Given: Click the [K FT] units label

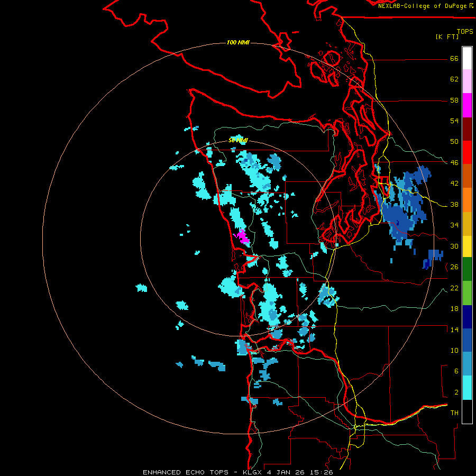Looking at the screenshot, I should pyautogui.click(x=447, y=36).
